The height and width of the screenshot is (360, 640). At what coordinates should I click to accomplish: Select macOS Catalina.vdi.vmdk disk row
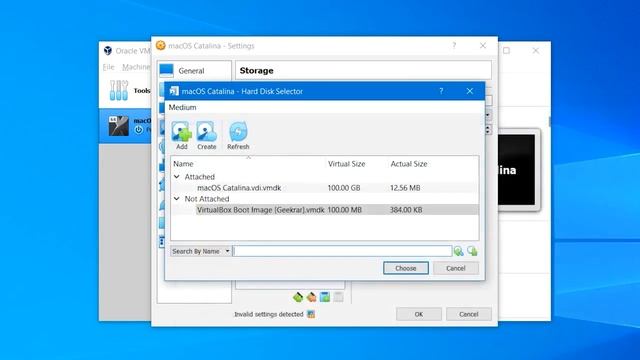(324, 188)
